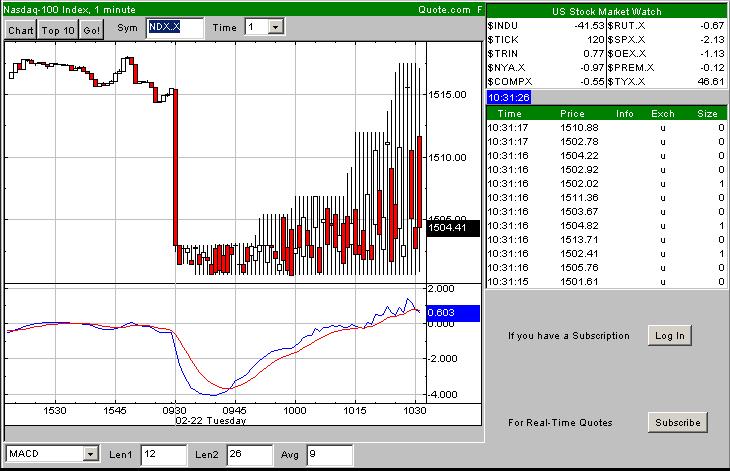Select the $RUT.X market watch entry
This screenshot has height=471, width=730.
(666, 26)
